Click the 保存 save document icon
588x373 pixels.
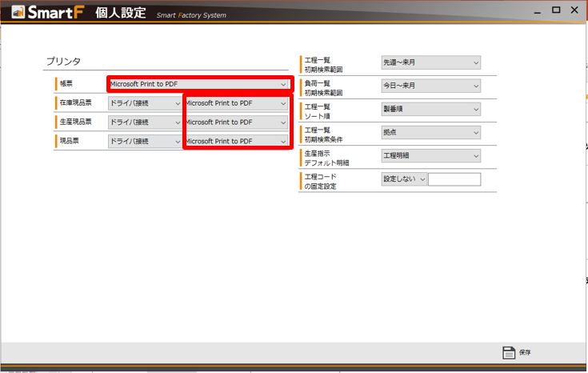pos(509,353)
